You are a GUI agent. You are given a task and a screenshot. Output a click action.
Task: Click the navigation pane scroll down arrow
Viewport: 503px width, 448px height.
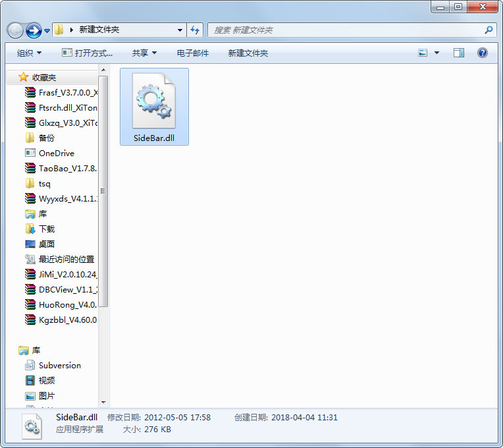coord(103,402)
